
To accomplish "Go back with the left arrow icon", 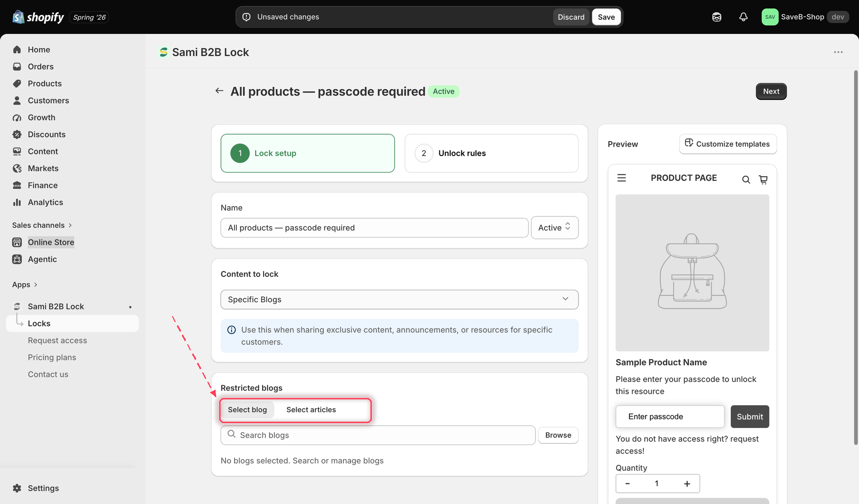I will point(219,91).
